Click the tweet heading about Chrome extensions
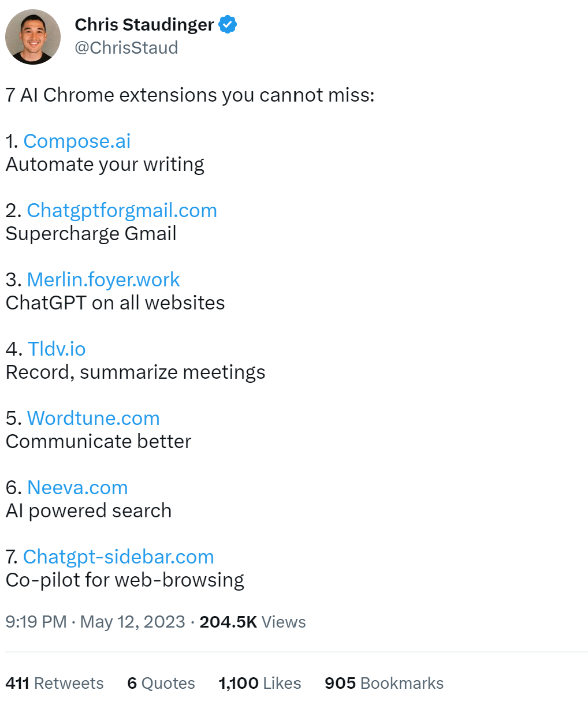 click(190, 95)
